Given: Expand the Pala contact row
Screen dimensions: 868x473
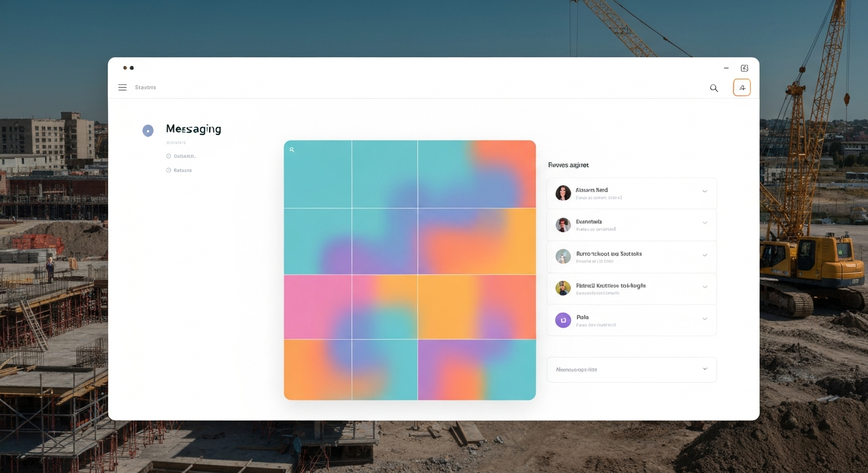Looking at the screenshot, I should tap(705, 318).
